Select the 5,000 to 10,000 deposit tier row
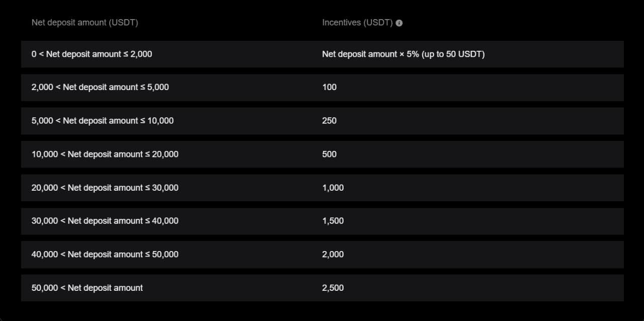The height and width of the screenshot is (321, 644). click(x=323, y=121)
